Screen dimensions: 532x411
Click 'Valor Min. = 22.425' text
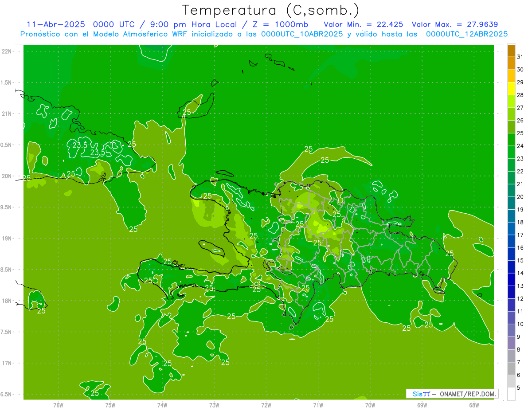tap(364, 24)
